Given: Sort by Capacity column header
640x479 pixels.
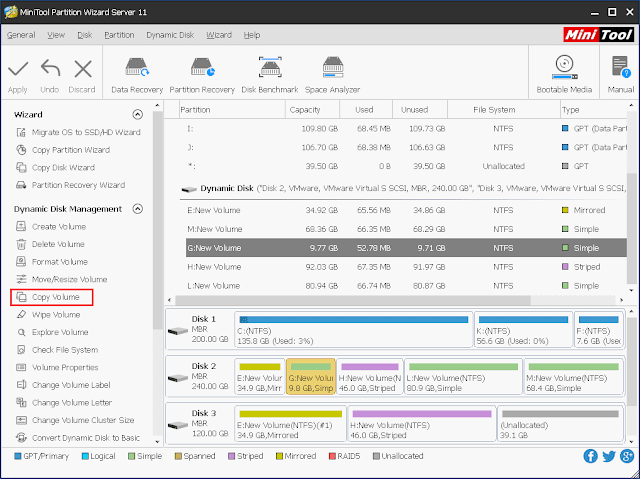Looking at the screenshot, I should [312, 110].
